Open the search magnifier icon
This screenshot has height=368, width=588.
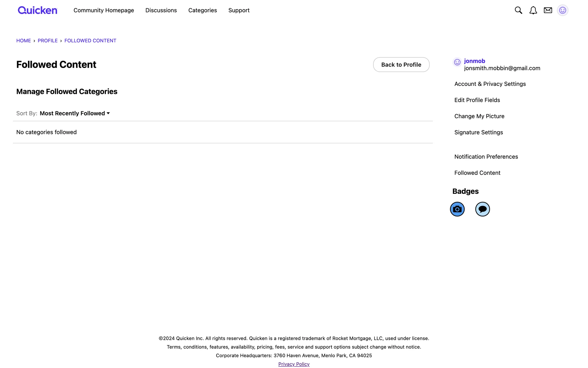point(518,10)
